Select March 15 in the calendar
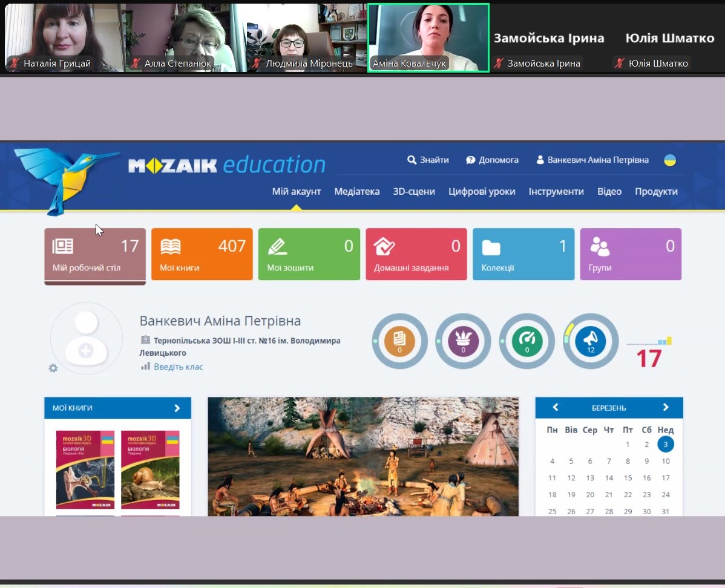 [x=628, y=478]
